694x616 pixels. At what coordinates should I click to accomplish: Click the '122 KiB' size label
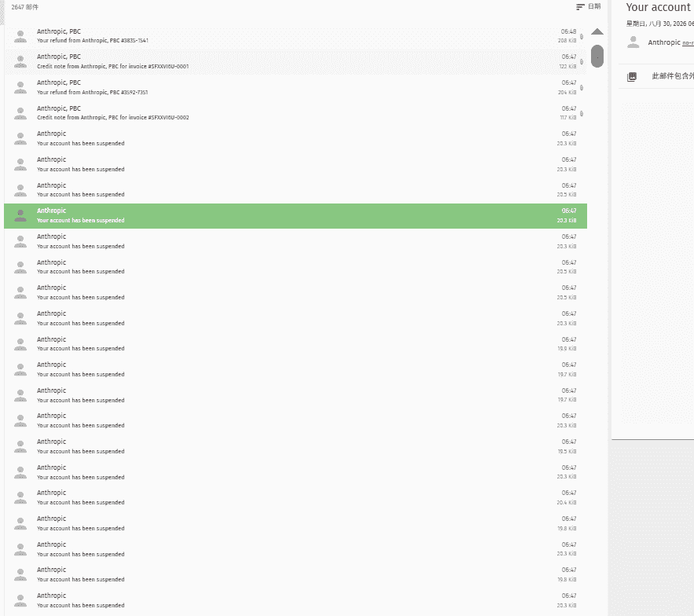click(567, 66)
